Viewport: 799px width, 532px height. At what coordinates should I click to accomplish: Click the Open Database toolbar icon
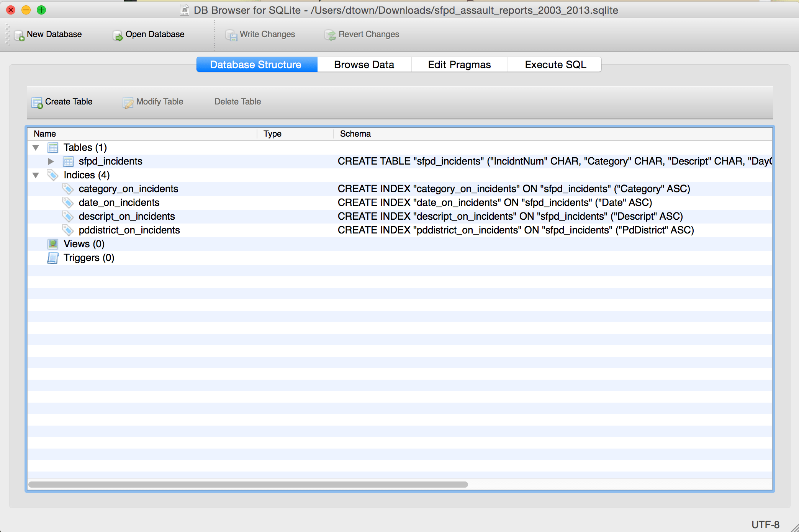tap(118, 35)
